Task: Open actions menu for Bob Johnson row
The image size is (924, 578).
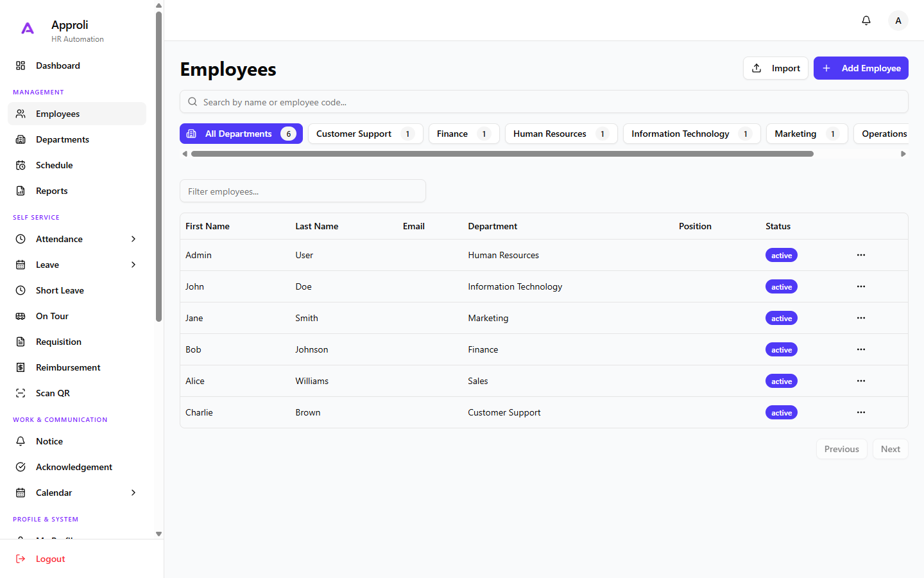Action: [861, 349]
